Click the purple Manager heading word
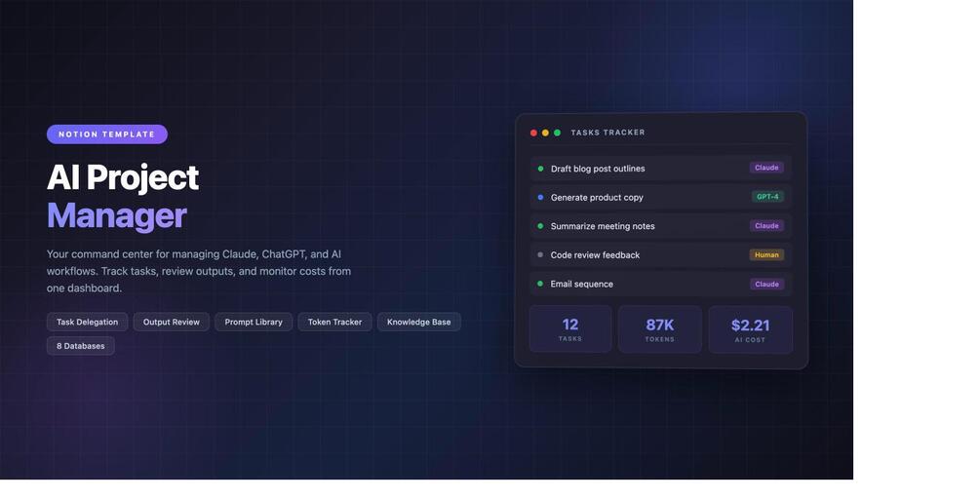The width and height of the screenshot is (980, 499). coord(117,216)
